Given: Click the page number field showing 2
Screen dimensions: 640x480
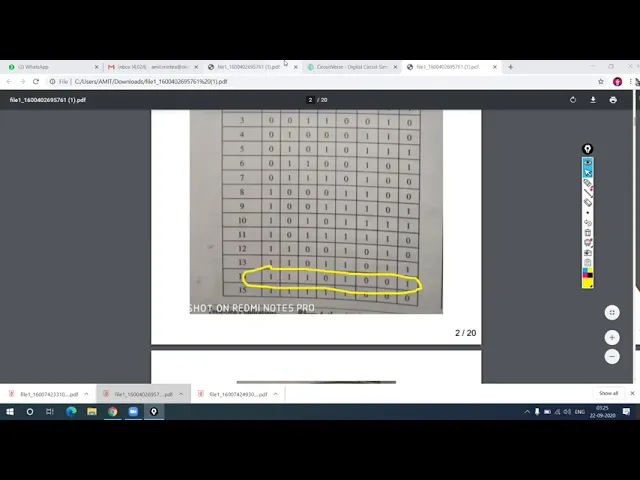Looking at the screenshot, I should pos(310,100).
